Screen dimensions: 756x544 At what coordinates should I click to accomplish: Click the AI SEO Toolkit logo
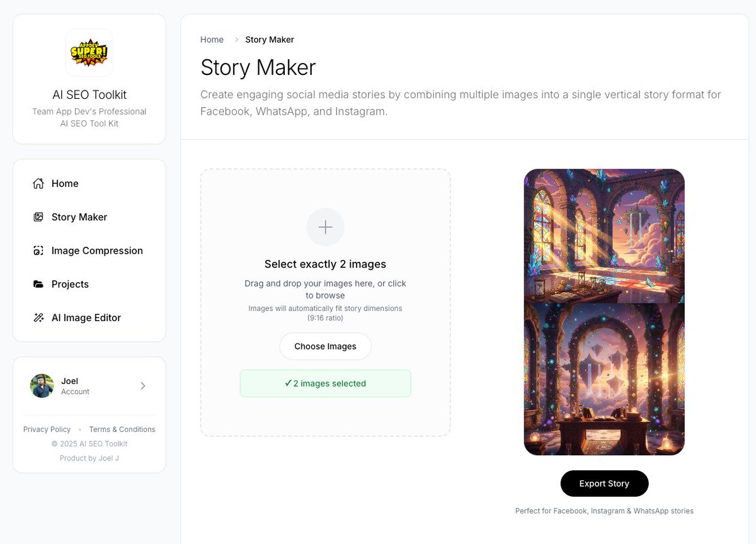pyautogui.click(x=89, y=54)
